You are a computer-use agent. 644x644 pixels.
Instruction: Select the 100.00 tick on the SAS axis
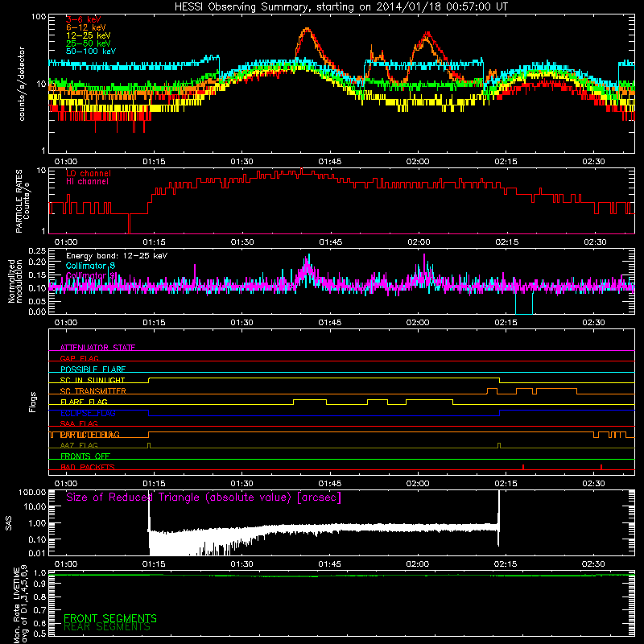32,492
